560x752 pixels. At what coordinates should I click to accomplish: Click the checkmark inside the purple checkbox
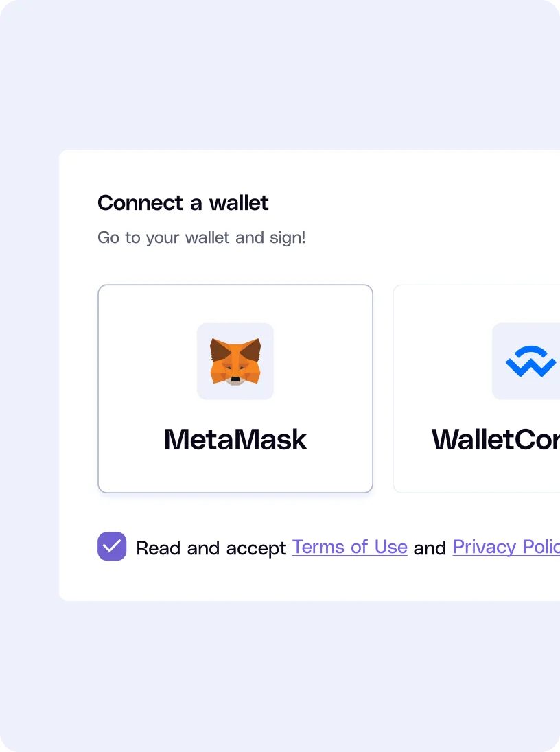112,547
